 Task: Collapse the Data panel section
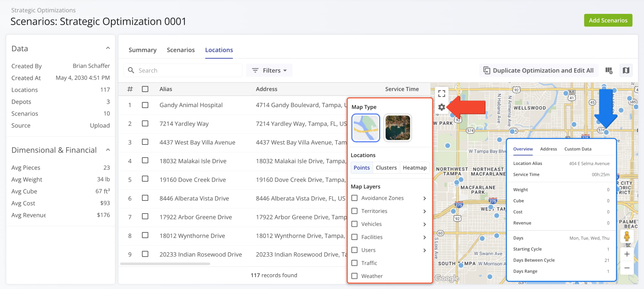tap(108, 48)
